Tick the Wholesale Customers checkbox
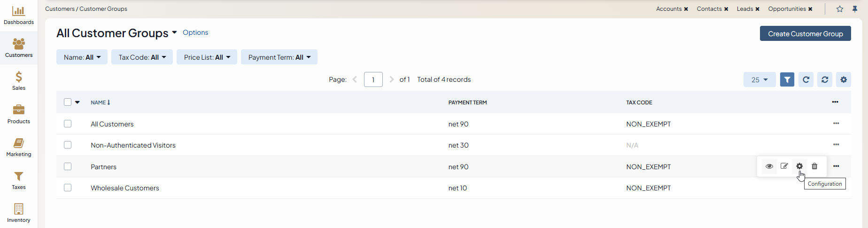The image size is (868, 228). (x=68, y=188)
